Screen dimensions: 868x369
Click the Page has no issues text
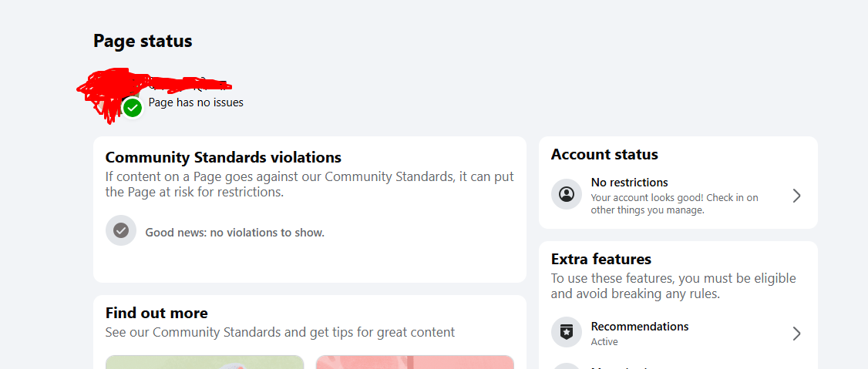(x=196, y=102)
